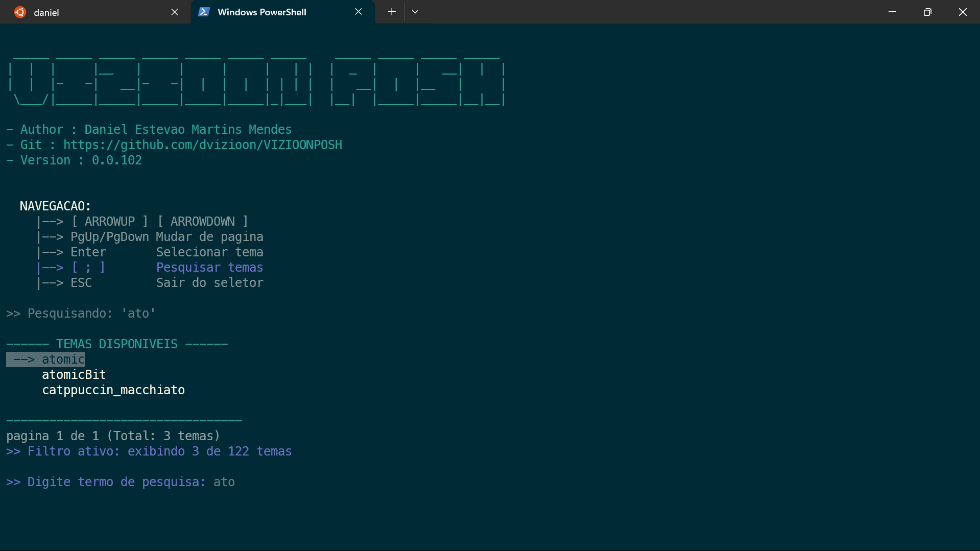This screenshot has height=551, width=980.
Task: Click 'Filtro ativo: exibindo 3 de 122 temas'
Action: 149,451
